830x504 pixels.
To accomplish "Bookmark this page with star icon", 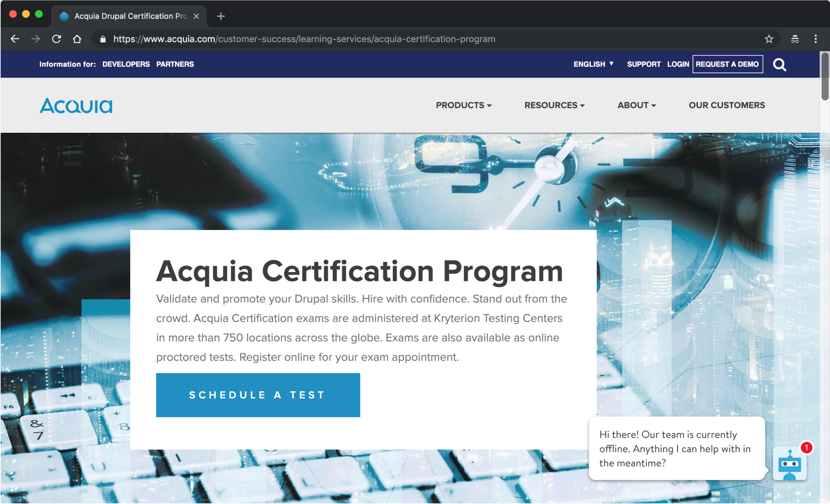I will pyautogui.click(x=769, y=39).
